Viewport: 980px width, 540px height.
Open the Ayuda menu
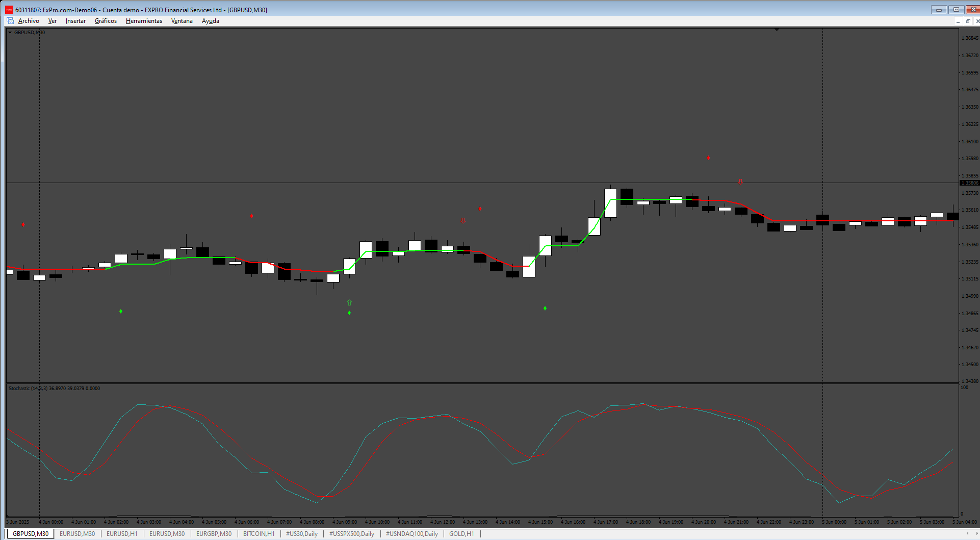(211, 21)
